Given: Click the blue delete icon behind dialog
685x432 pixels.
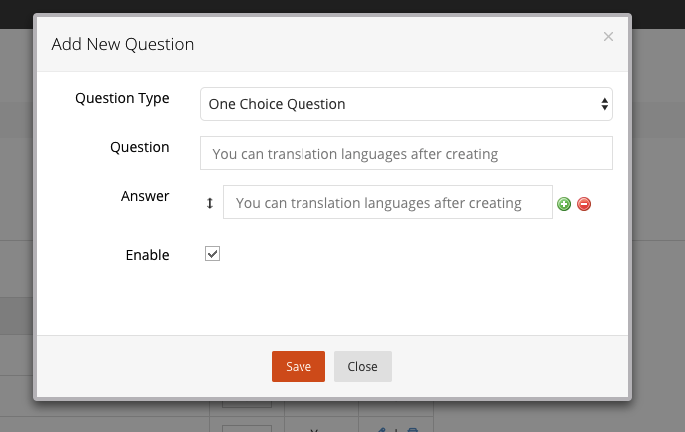Looking at the screenshot, I should click(412, 430).
